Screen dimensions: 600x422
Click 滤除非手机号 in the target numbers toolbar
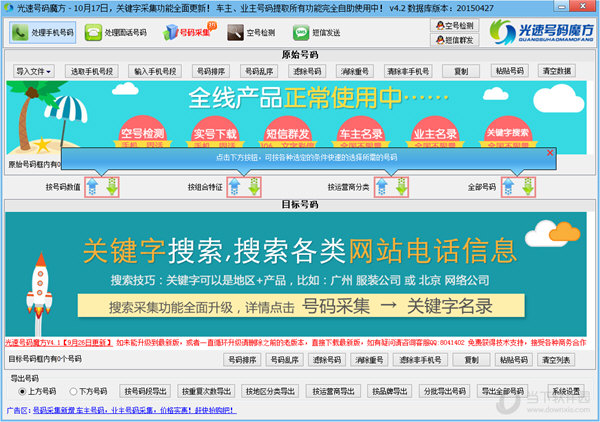tap(420, 360)
